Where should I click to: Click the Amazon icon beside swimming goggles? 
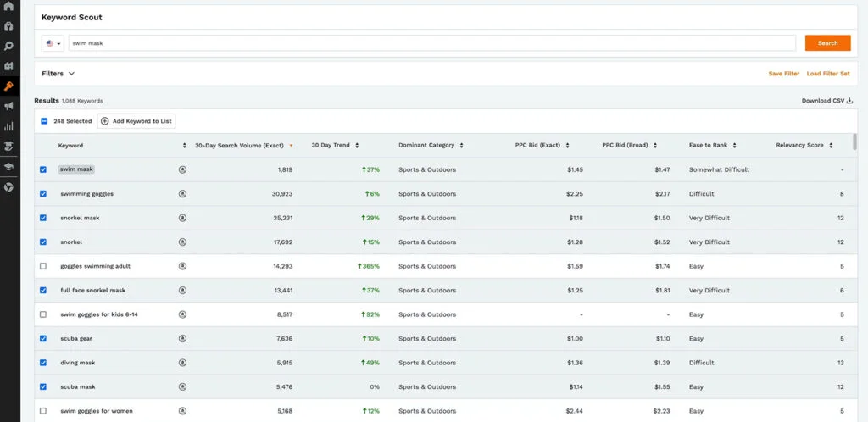click(x=183, y=193)
